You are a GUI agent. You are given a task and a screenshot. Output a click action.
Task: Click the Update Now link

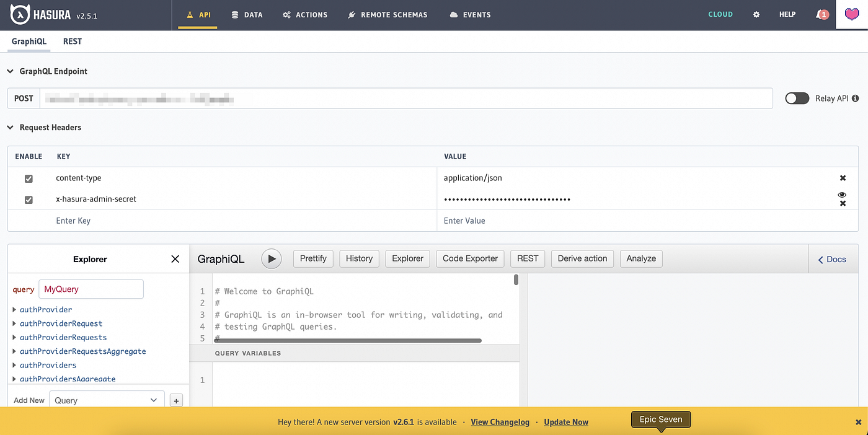pyautogui.click(x=566, y=422)
